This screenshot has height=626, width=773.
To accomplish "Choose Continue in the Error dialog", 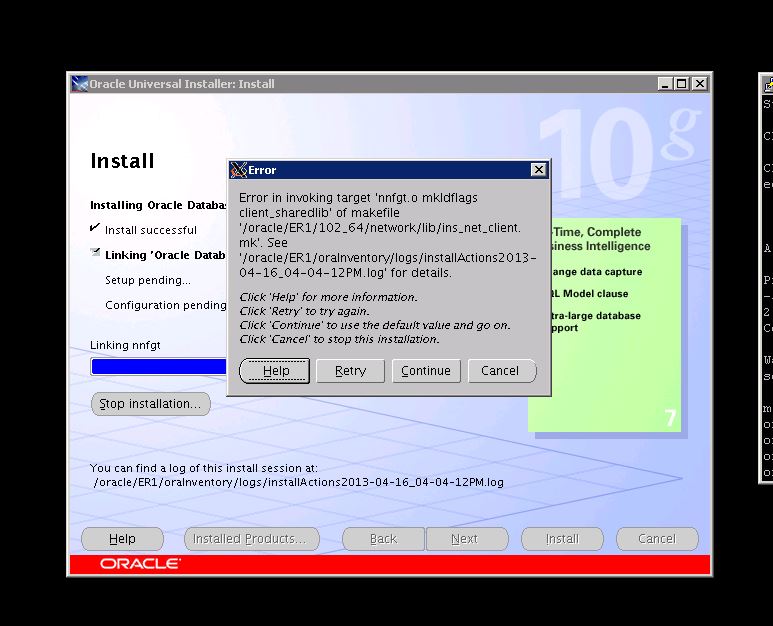I will tap(426, 371).
